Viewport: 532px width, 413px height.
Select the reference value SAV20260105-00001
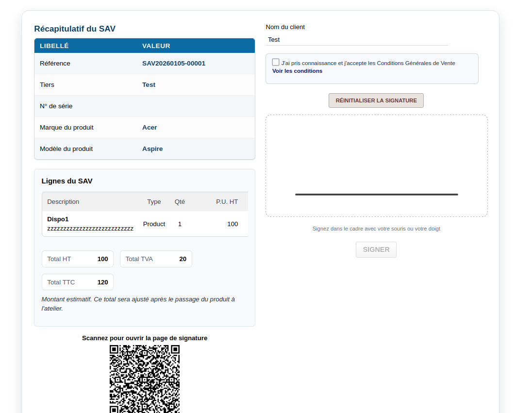(173, 64)
